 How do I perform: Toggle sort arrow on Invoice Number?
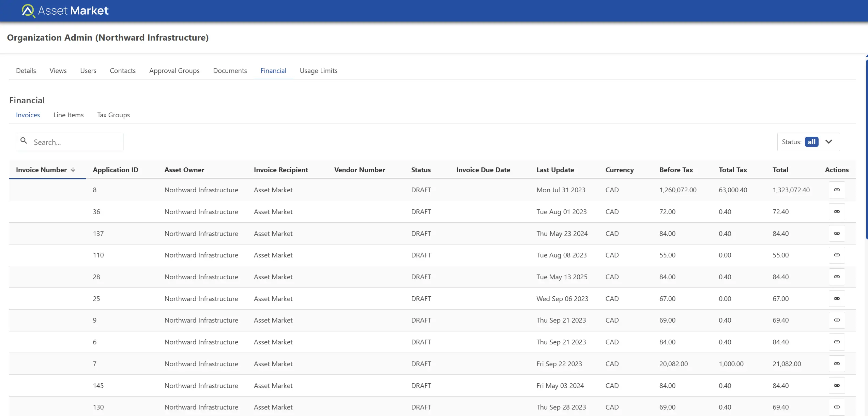[x=73, y=170]
